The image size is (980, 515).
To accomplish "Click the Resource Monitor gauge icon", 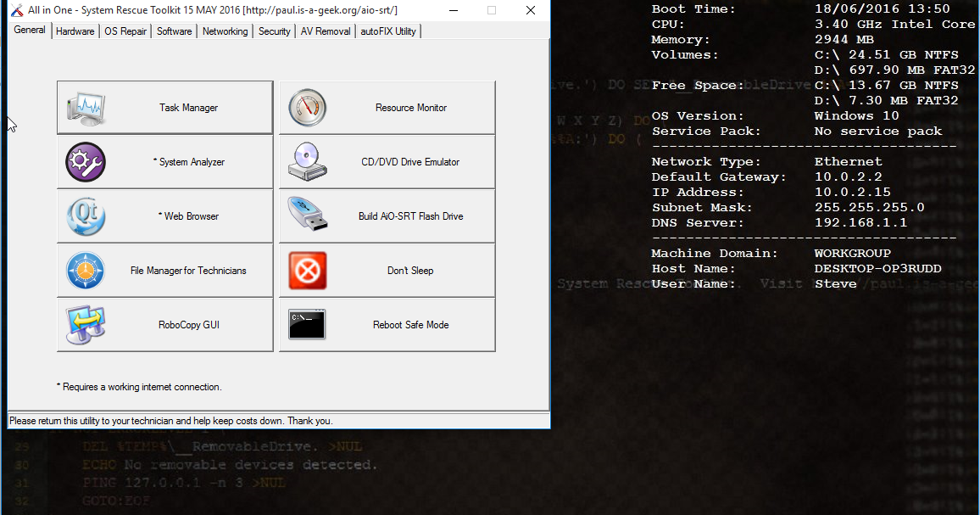I will tap(306, 107).
